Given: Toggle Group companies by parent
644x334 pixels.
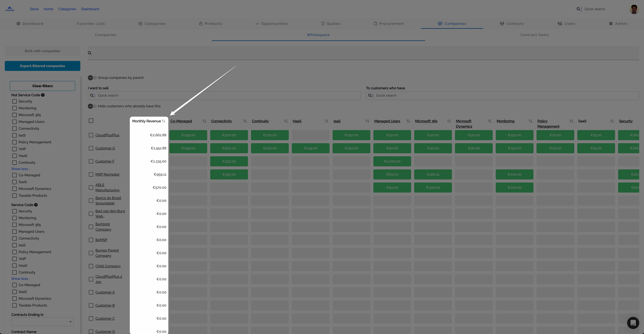Looking at the screenshot, I should pyautogui.click(x=92, y=78).
